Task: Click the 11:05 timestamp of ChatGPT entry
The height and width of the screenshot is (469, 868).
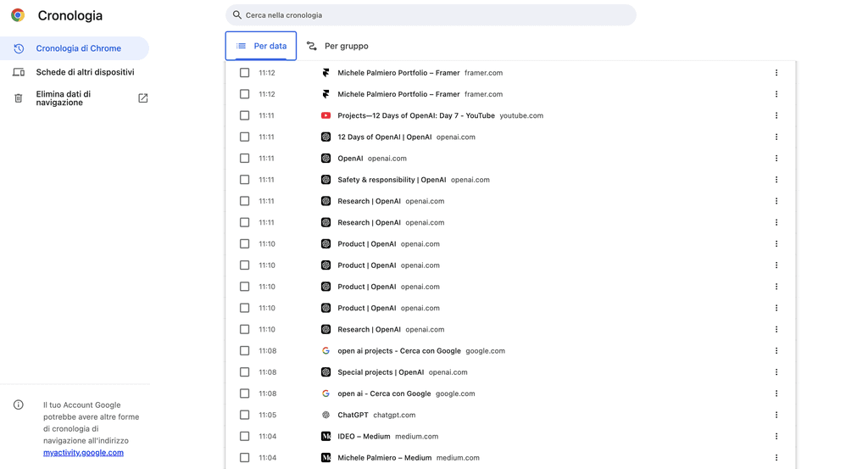Action: 267,415
